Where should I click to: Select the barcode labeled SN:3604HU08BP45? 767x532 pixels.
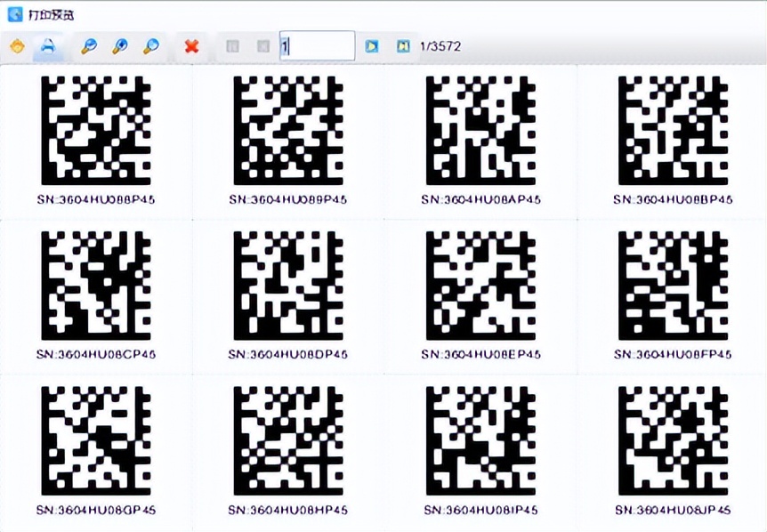(673, 130)
